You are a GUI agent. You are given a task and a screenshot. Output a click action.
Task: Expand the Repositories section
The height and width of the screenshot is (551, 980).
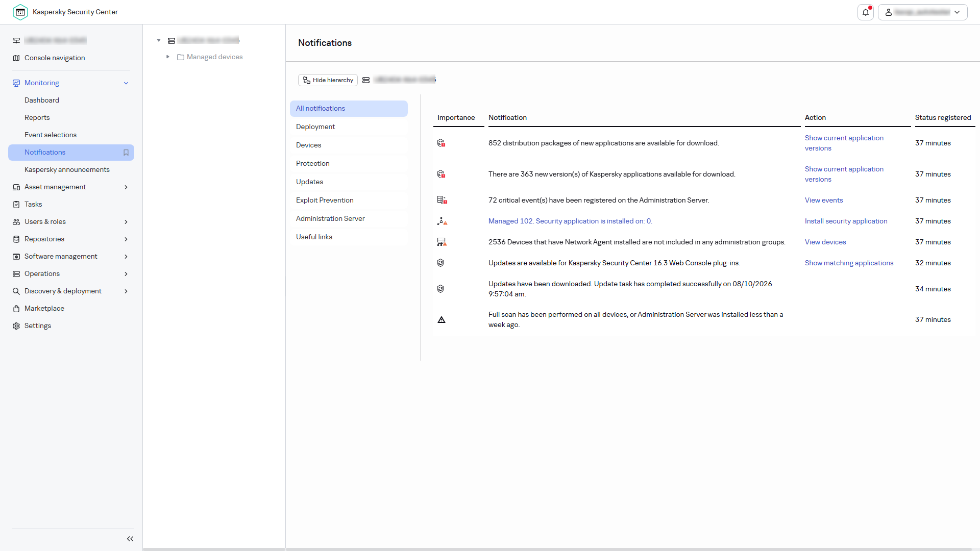(x=126, y=239)
